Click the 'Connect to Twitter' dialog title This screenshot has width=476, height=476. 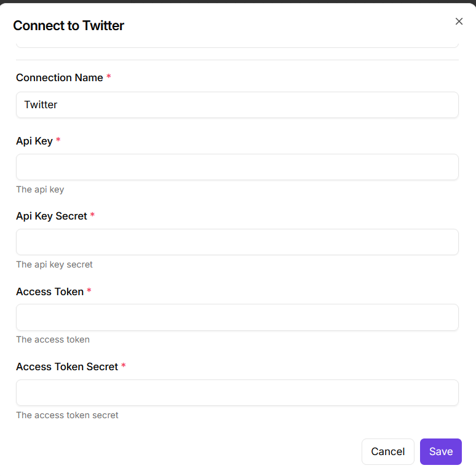click(x=68, y=25)
